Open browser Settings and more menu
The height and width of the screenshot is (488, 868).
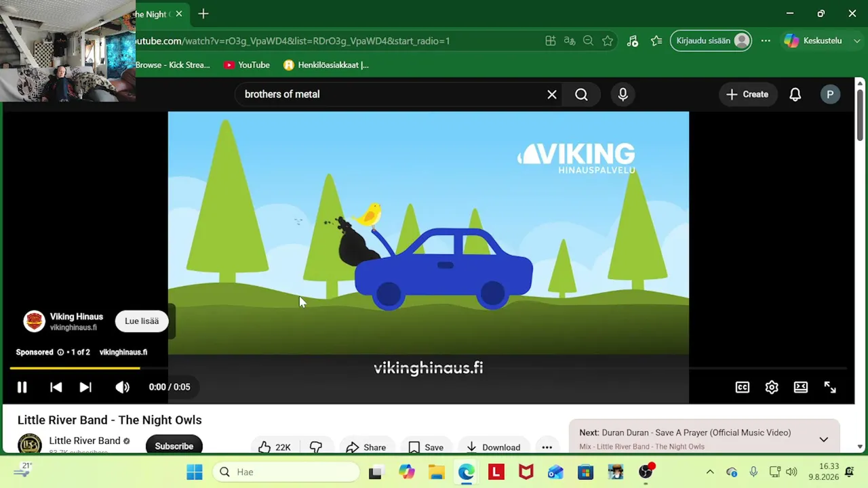click(x=766, y=41)
